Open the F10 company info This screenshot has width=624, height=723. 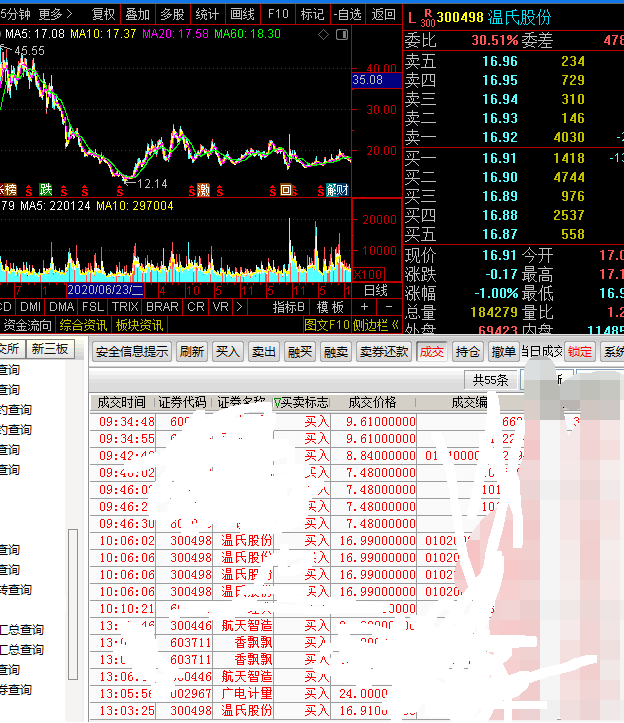coord(278,14)
